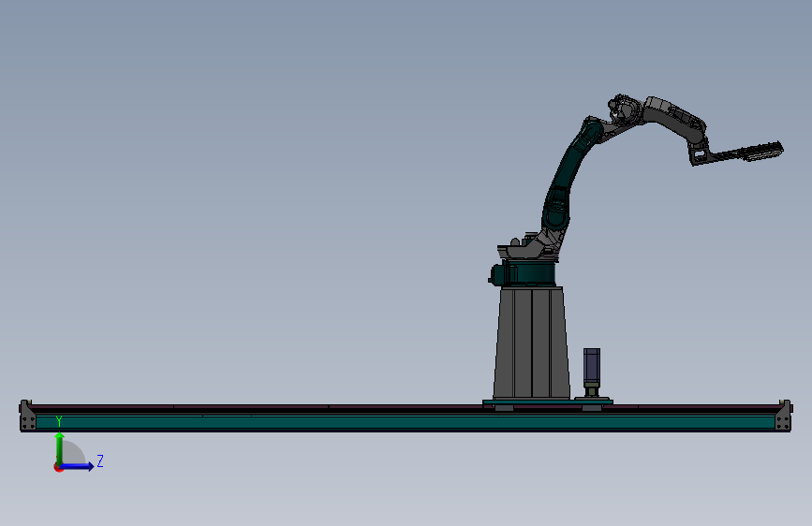Select the gray tapered robot pedestal
The image size is (812, 526).
tap(531, 343)
